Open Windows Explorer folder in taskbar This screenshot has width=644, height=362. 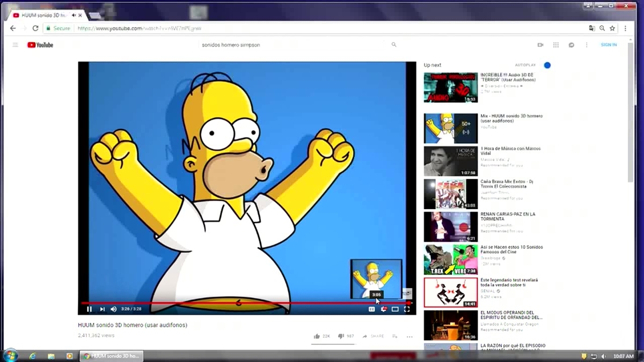[51, 356]
